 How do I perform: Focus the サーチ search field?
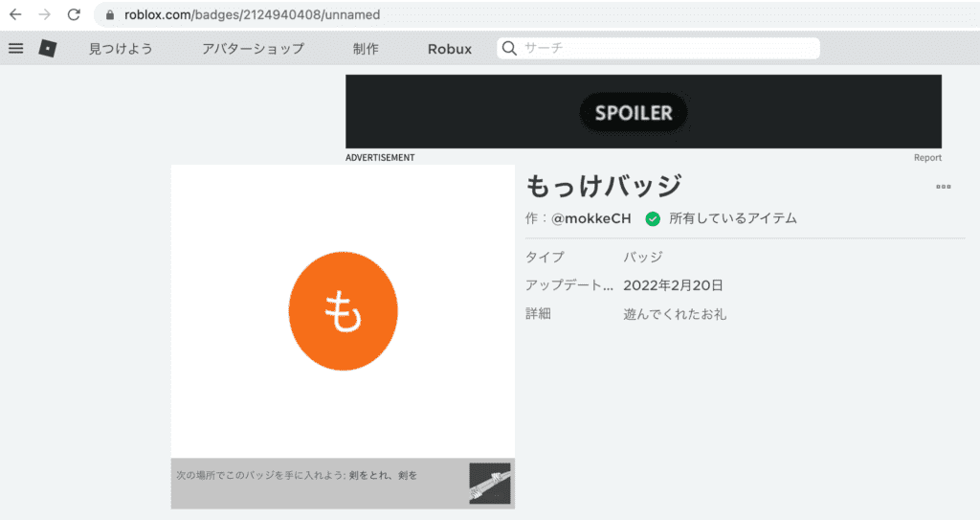coord(665,48)
